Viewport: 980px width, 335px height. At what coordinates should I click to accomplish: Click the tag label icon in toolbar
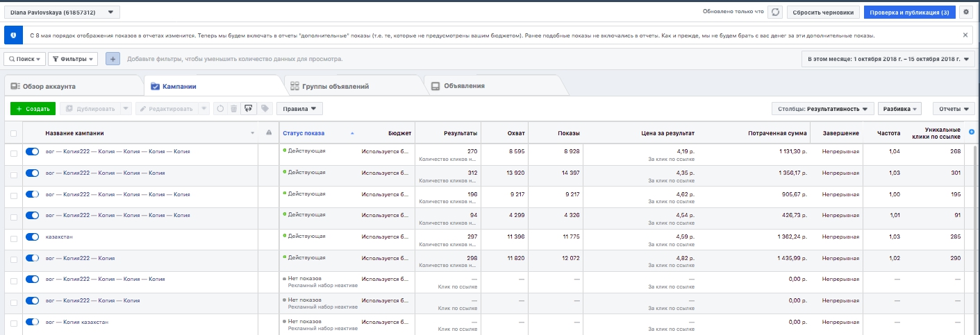pos(264,108)
